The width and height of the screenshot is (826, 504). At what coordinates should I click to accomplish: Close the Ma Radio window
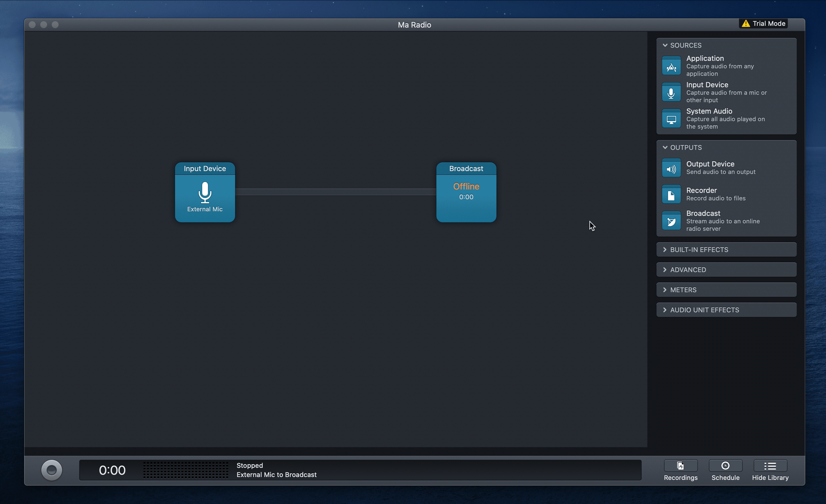(x=32, y=25)
